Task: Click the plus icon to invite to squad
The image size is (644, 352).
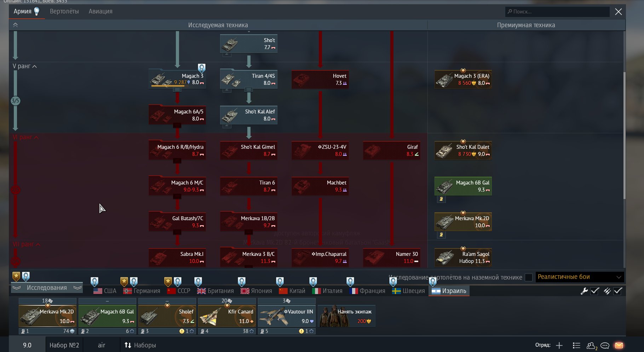Action: click(559, 345)
